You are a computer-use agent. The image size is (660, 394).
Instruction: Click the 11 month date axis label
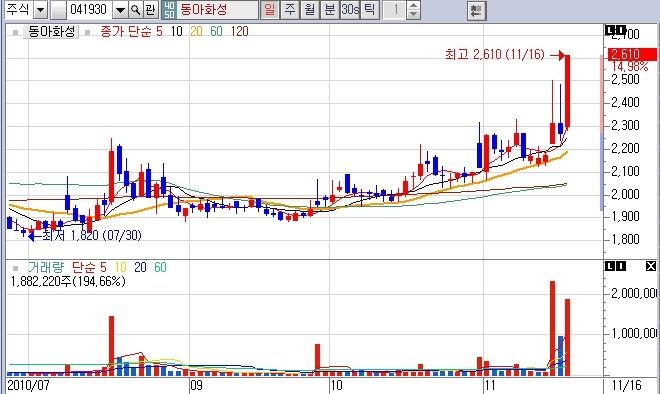(490, 385)
